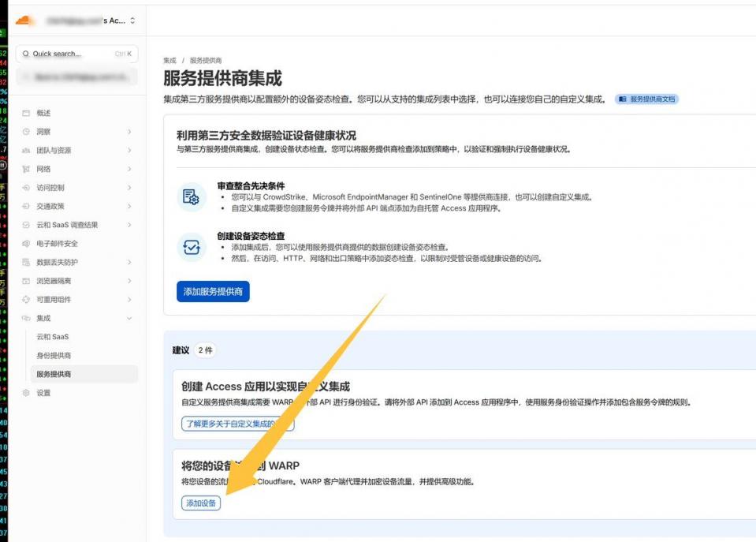
Task: Click the 可重用组件 reusable components icon
Action: pos(26,300)
